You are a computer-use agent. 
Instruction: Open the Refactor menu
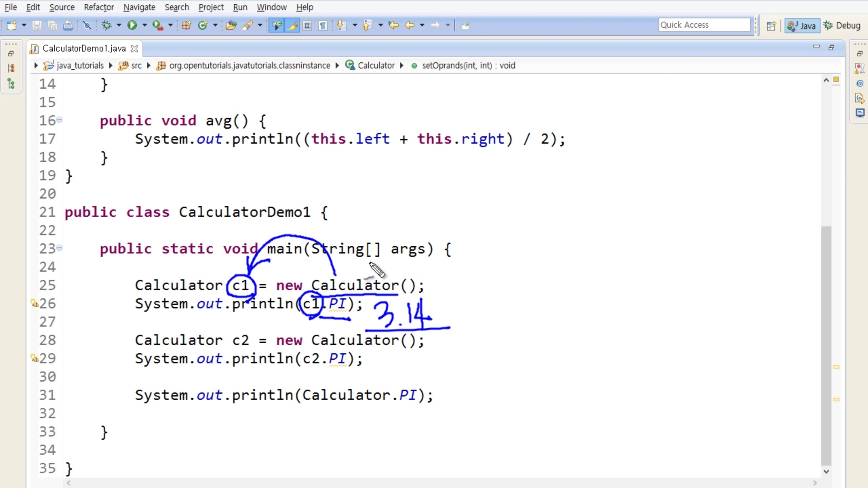pos(99,7)
